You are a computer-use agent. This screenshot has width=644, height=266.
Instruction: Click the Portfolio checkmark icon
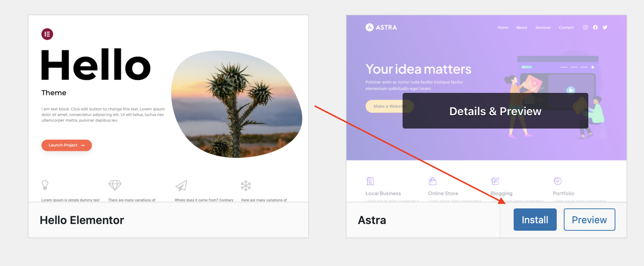tap(557, 181)
